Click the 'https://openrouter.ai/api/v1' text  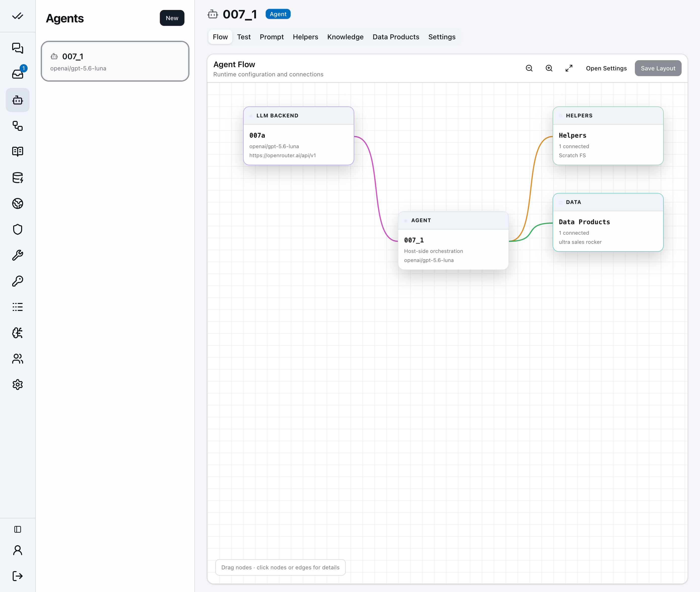coord(282,155)
